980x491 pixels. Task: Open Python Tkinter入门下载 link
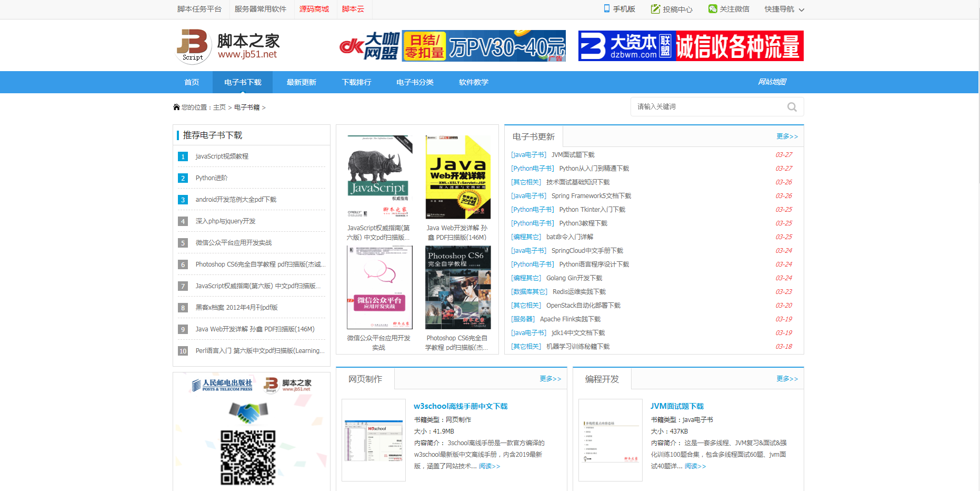pos(592,210)
